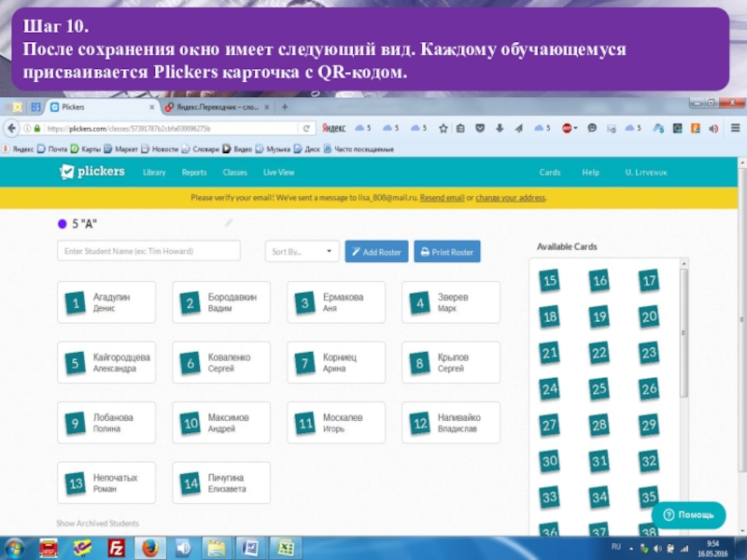
Task: Click the Resend email link
Action: tap(442, 198)
